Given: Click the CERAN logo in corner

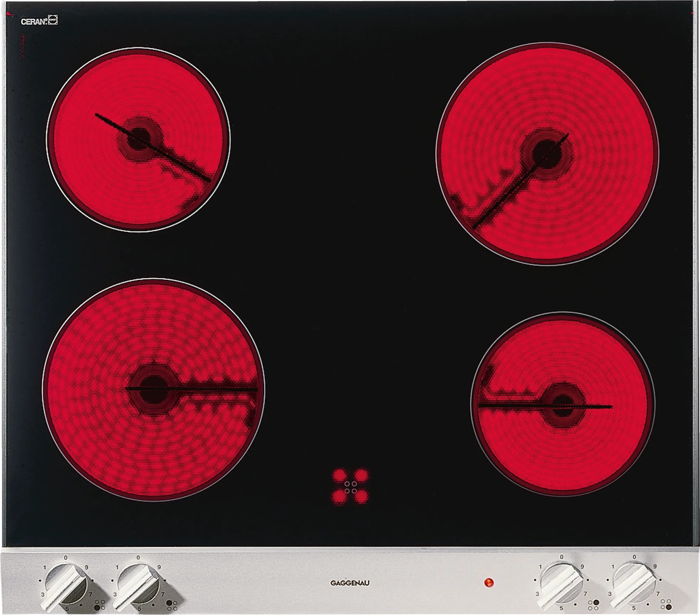Looking at the screenshot, I should point(39,21).
